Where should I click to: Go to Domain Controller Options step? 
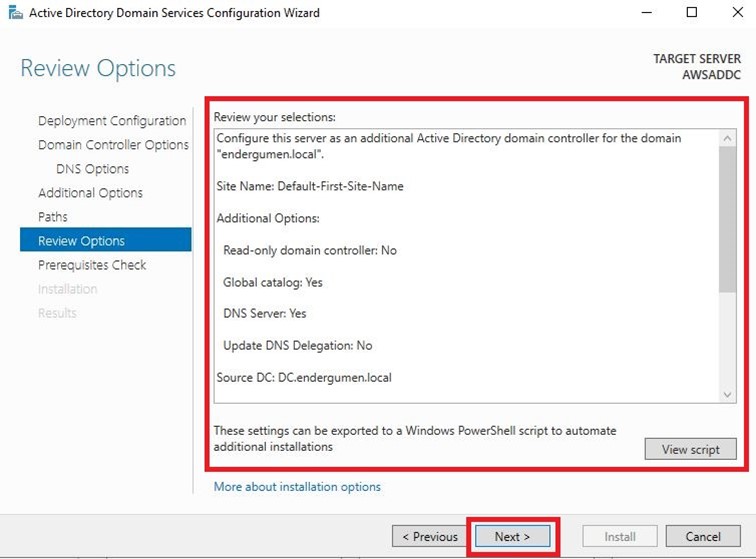[113, 145]
